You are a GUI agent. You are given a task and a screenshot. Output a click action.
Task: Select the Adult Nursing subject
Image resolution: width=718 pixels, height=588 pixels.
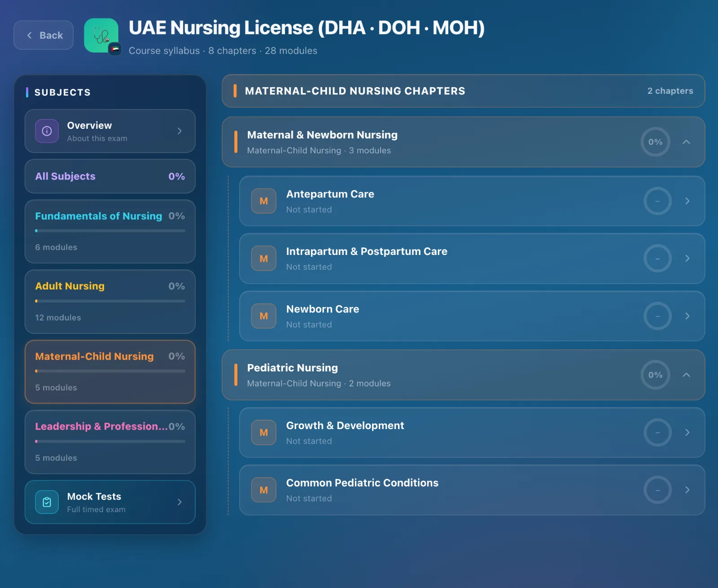(110, 302)
